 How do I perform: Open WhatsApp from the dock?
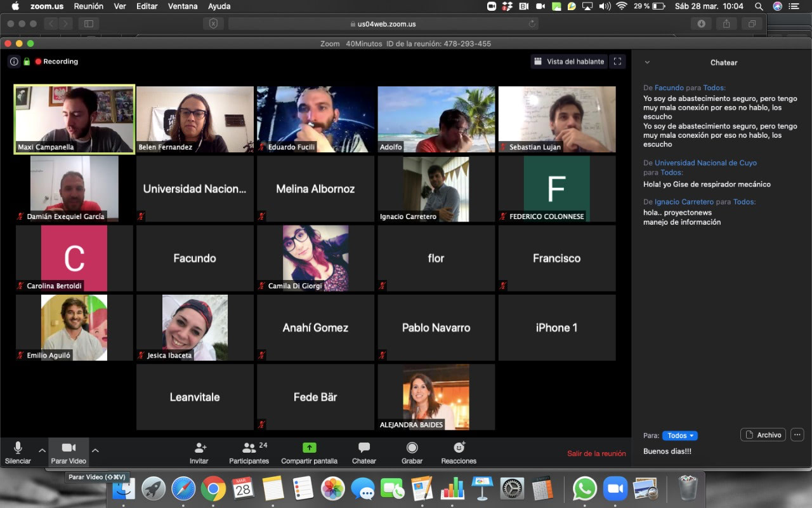pyautogui.click(x=584, y=488)
